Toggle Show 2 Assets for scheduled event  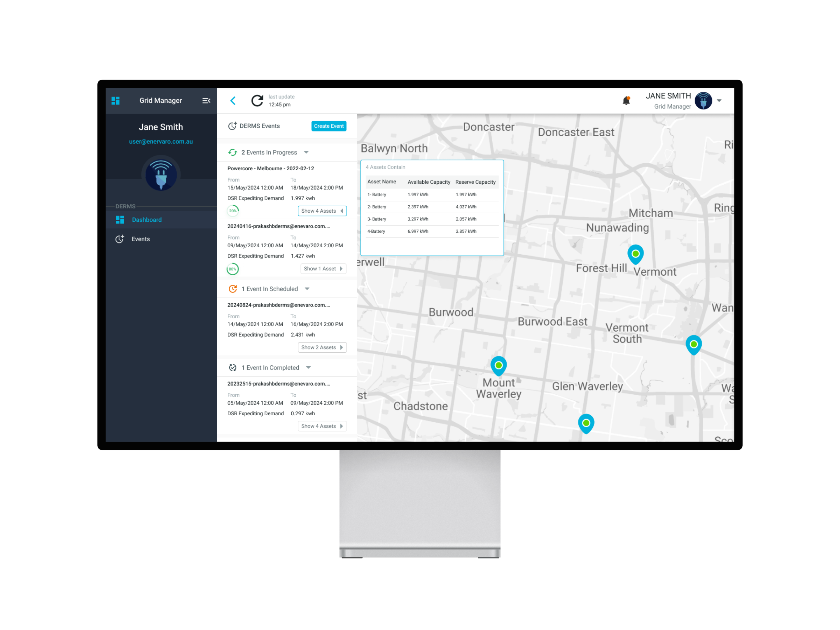tap(322, 347)
